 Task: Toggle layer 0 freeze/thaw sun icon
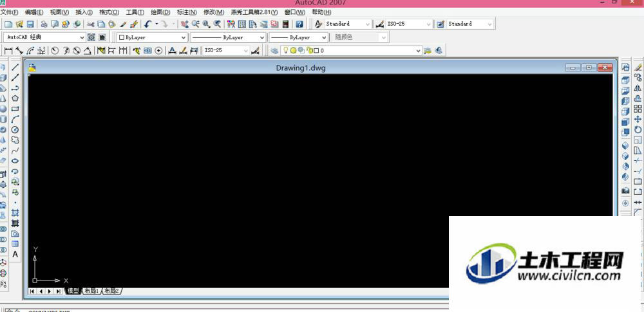pos(293,50)
